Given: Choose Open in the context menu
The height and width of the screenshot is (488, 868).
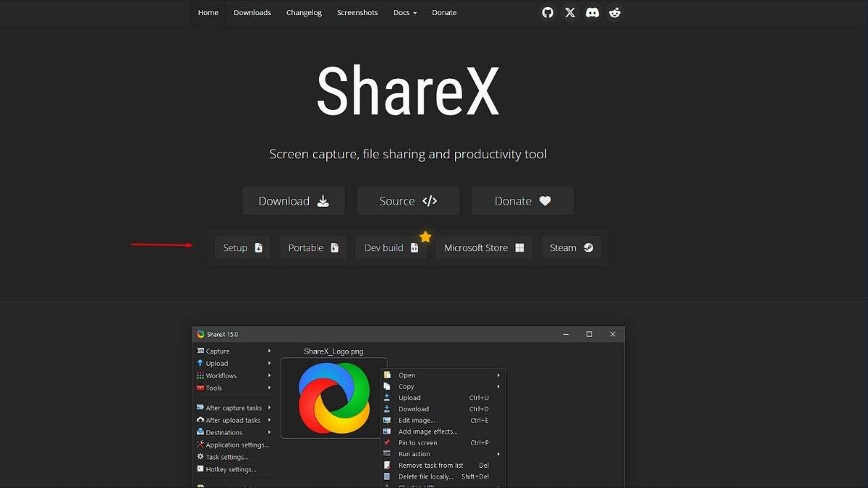Looking at the screenshot, I should point(443,375).
